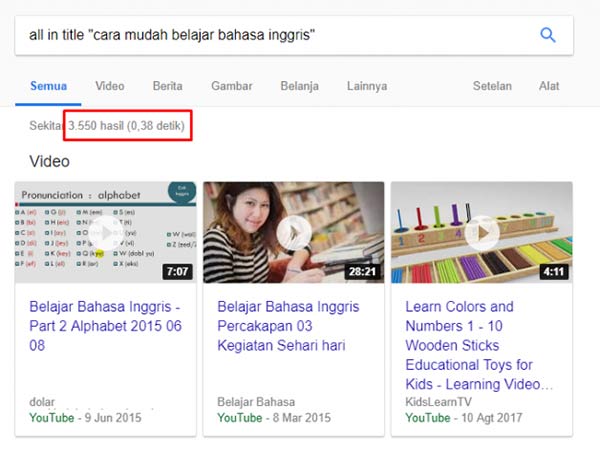Click the 7:07 duration badge
This screenshot has height=451, width=600.
point(178,272)
